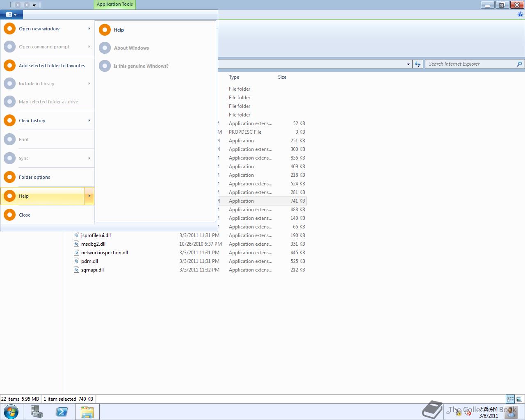Viewport: 525px width, 420px height.
Task: Click the 22 items 5.95 MB status text
Action: tap(20, 399)
